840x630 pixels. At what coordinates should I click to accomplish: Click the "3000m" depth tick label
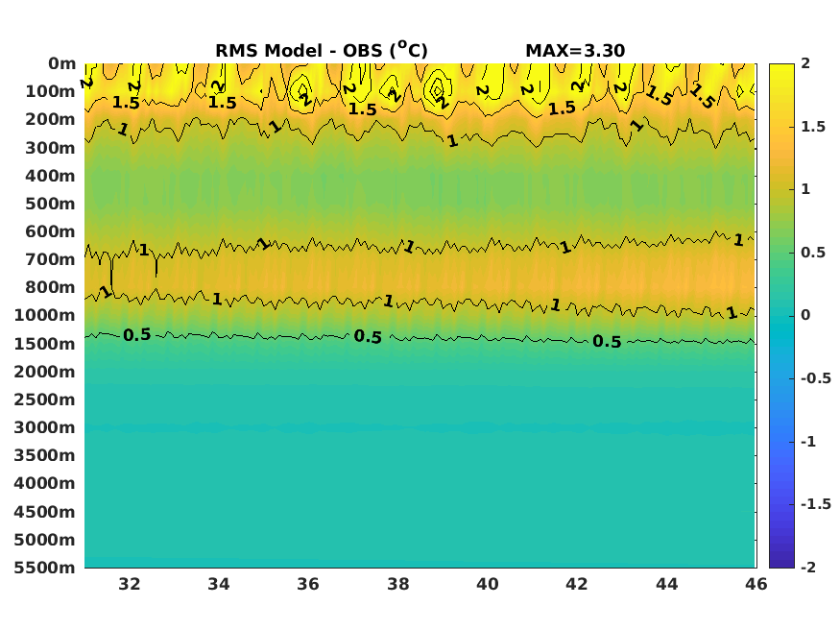45,427
